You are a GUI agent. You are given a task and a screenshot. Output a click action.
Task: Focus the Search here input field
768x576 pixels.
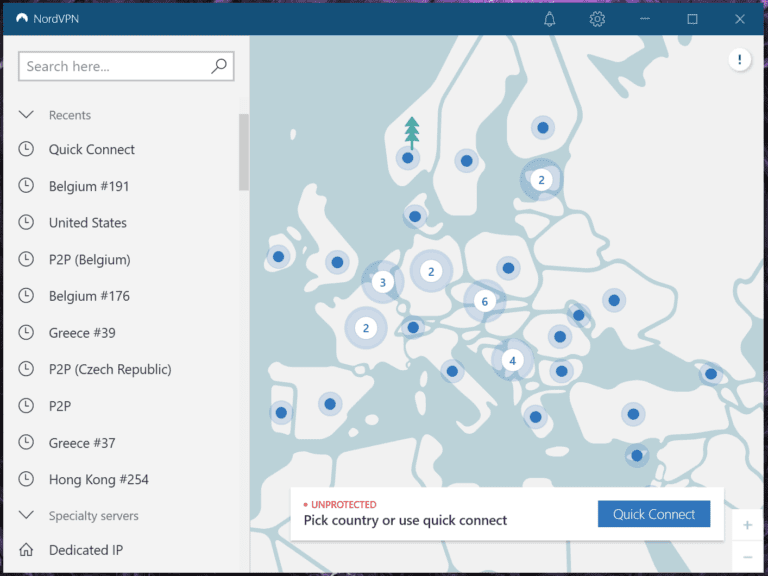pyautogui.click(x=115, y=66)
